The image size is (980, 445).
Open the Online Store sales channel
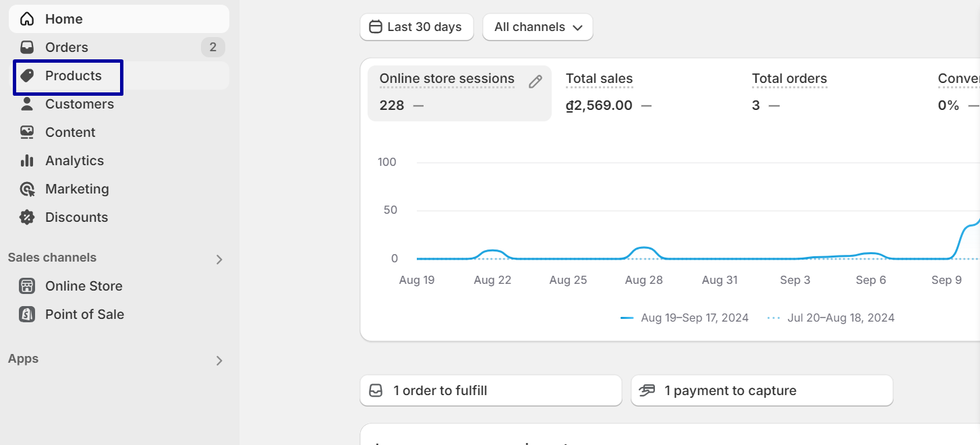pos(119,286)
